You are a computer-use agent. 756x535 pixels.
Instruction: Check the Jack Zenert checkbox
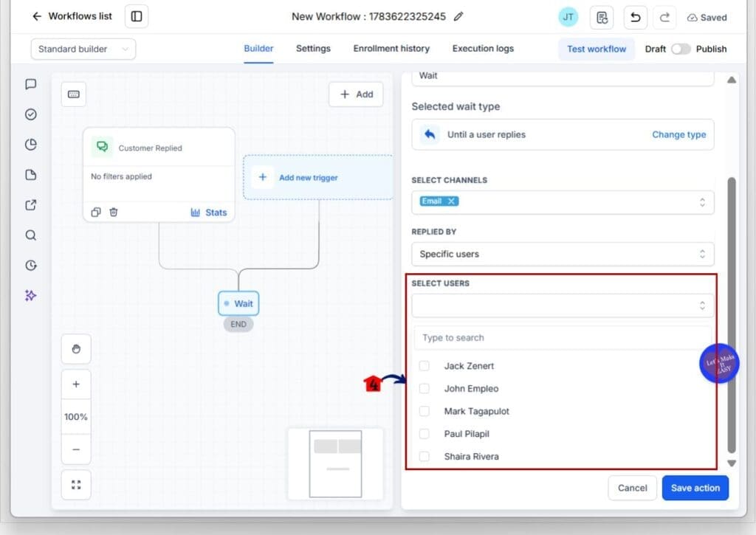tap(425, 366)
